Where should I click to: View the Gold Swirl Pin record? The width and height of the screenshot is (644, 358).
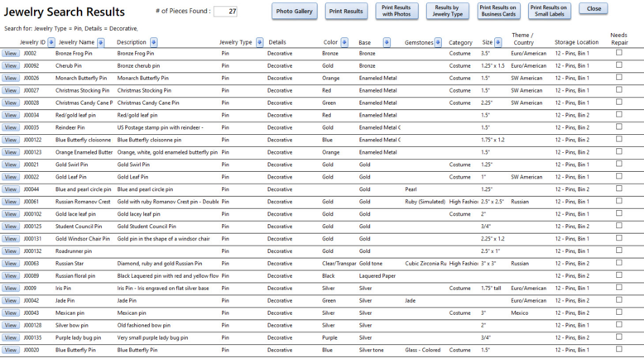pos(10,165)
